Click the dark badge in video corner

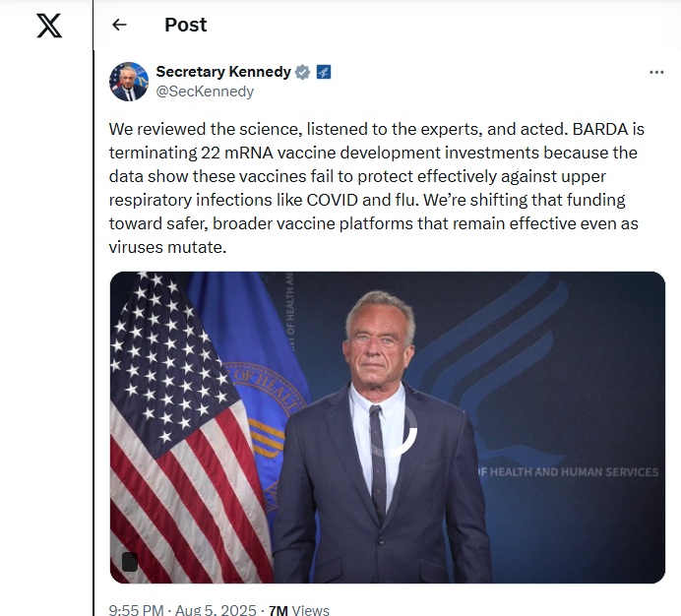(130, 562)
